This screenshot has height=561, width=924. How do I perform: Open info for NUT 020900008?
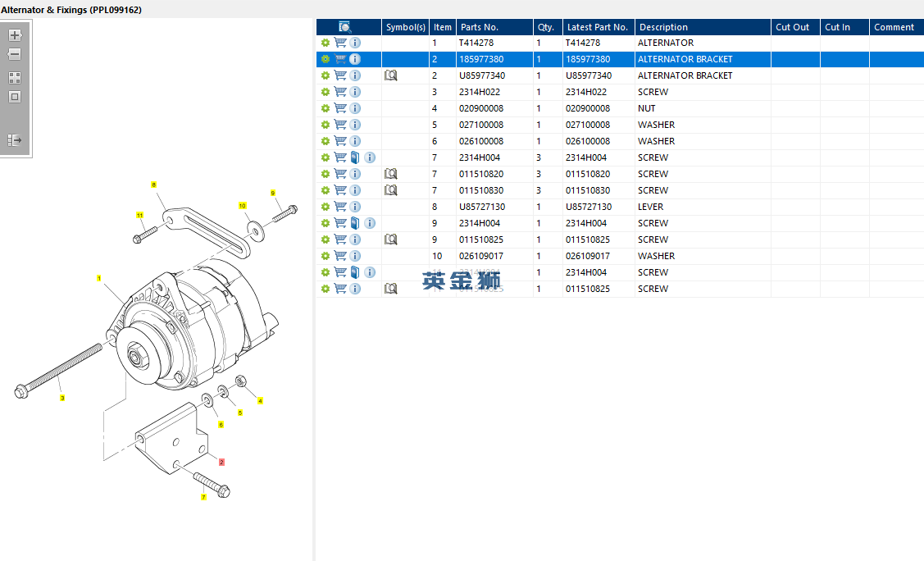(355, 108)
